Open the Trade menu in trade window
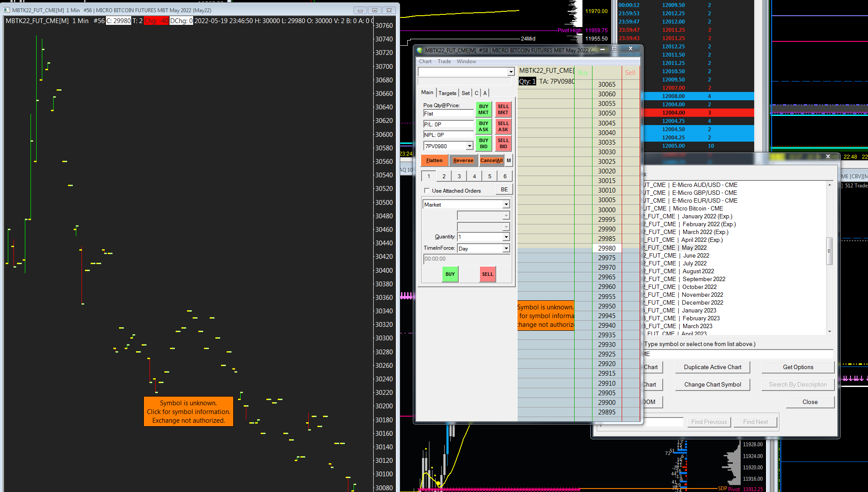Screen dimensions: 868x492 pyautogui.click(x=444, y=61)
